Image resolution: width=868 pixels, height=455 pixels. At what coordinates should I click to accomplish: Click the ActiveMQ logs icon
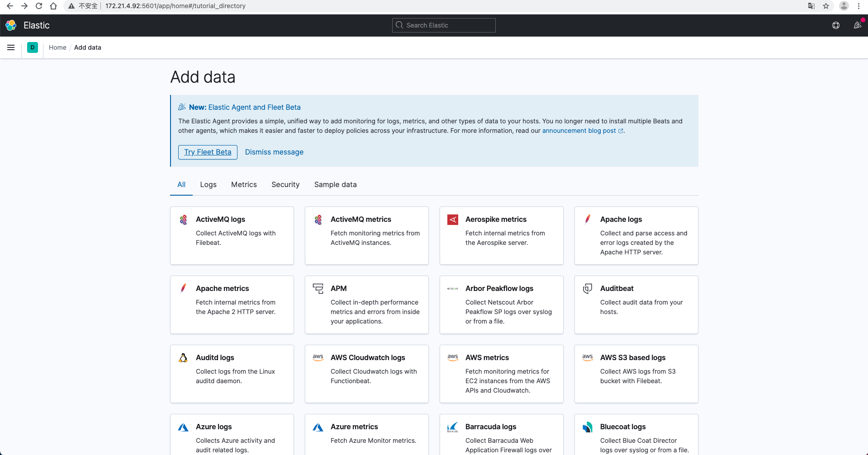point(183,220)
